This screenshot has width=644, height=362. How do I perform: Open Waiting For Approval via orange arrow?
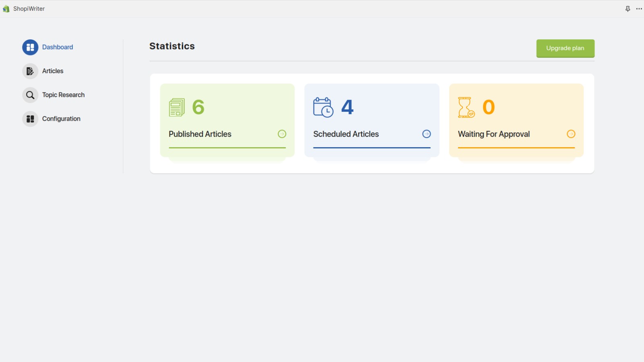point(571,134)
